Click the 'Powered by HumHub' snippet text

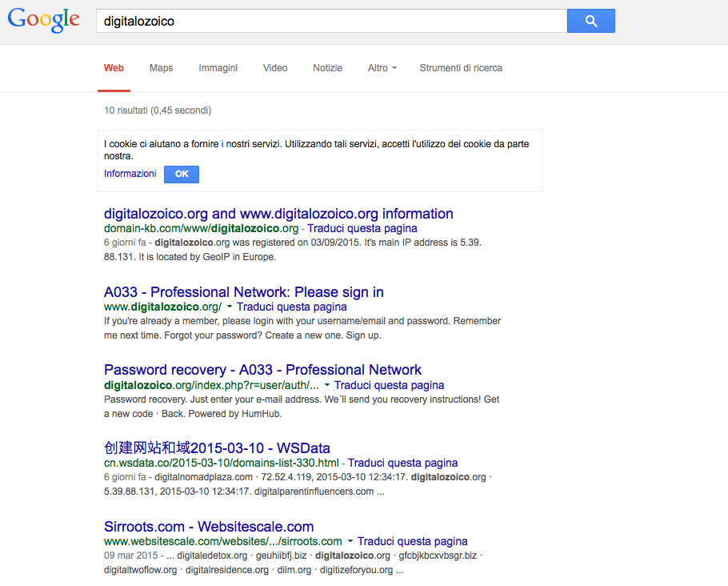[235, 414]
